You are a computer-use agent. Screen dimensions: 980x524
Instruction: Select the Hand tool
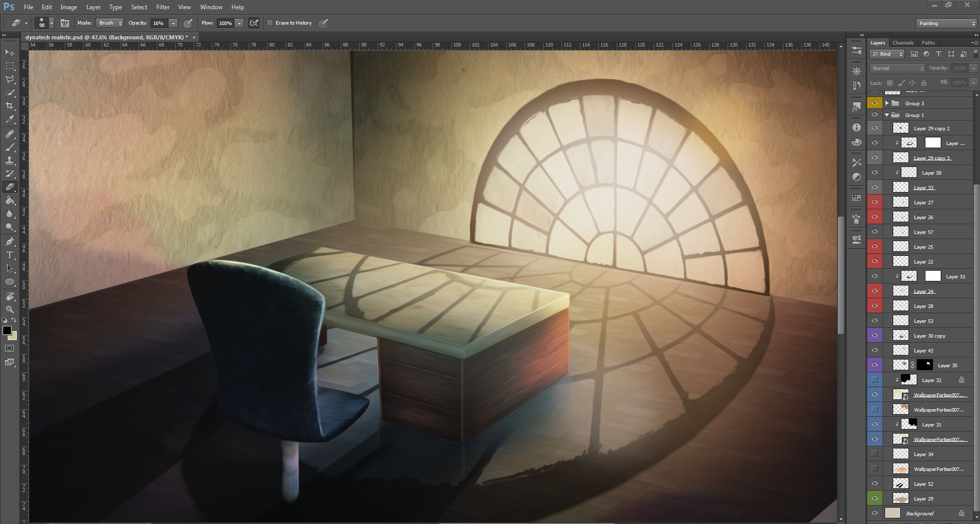(x=10, y=296)
